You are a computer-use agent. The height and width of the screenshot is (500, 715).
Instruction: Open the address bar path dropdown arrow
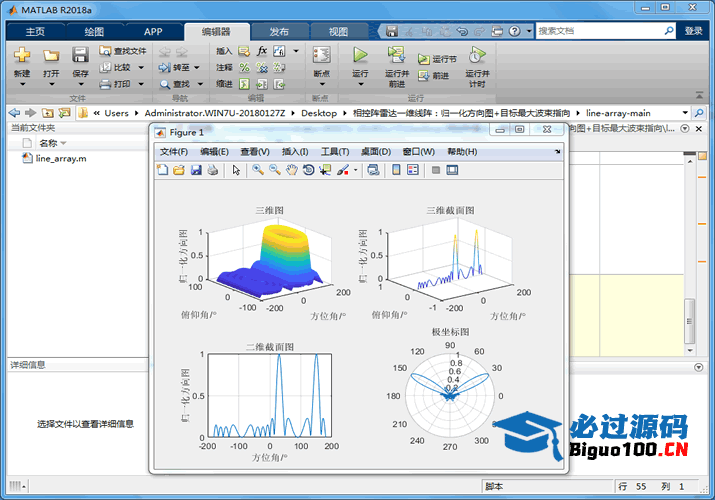(685, 113)
